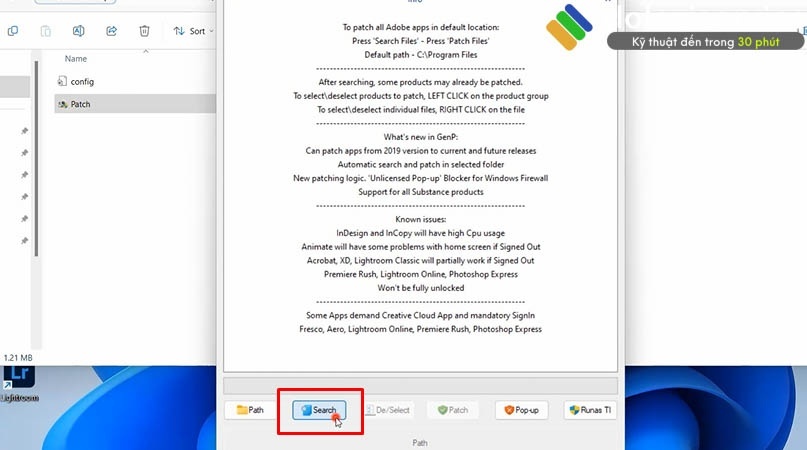Click the Search button in GenP

click(319, 410)
